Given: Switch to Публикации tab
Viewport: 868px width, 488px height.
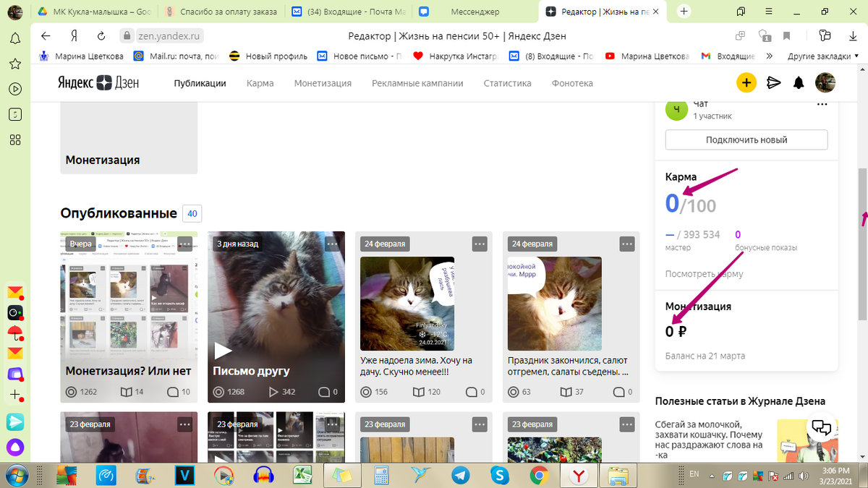Looking at the screenshot, I should point(200,83).
